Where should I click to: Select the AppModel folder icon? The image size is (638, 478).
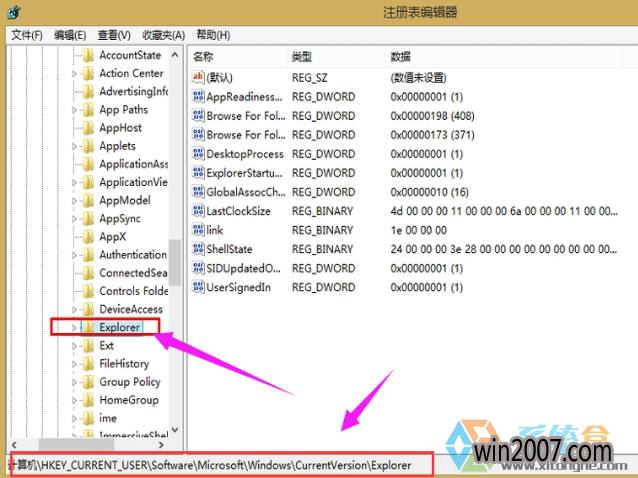(88, 200)
